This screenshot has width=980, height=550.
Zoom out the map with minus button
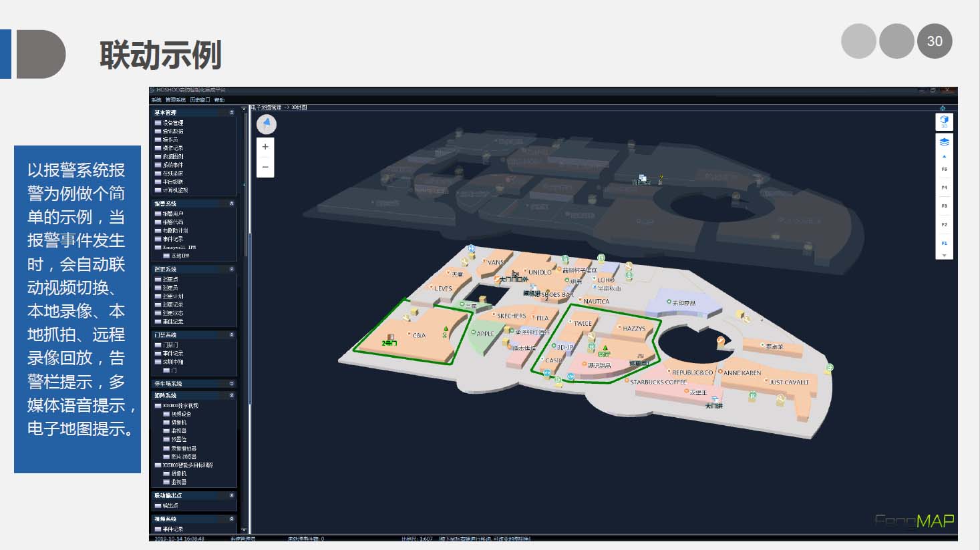click(265, 167)
